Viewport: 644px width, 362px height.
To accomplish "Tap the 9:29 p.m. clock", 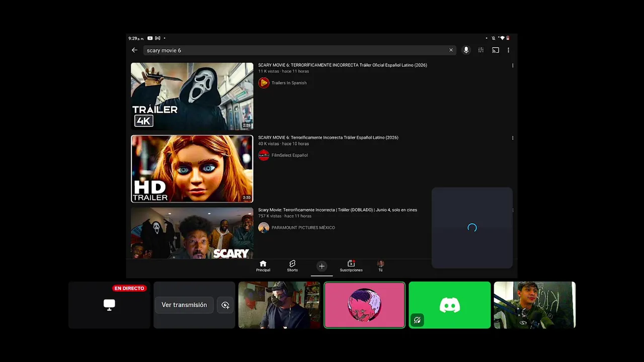I will pos(136,38).
